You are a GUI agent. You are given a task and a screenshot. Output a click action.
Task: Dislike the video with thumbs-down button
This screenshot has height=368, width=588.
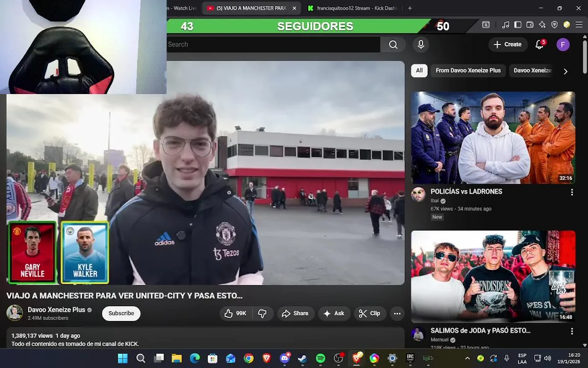click(x=262, y=313)
